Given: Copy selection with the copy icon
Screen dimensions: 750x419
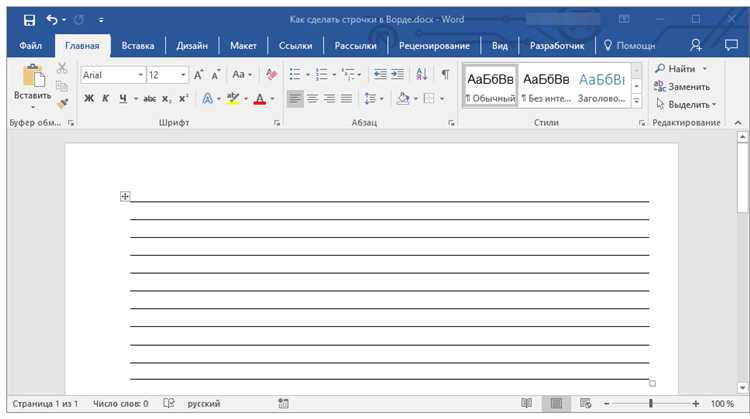Looking at the screenshot, I should pyautogui.click(x=62, y=86).
